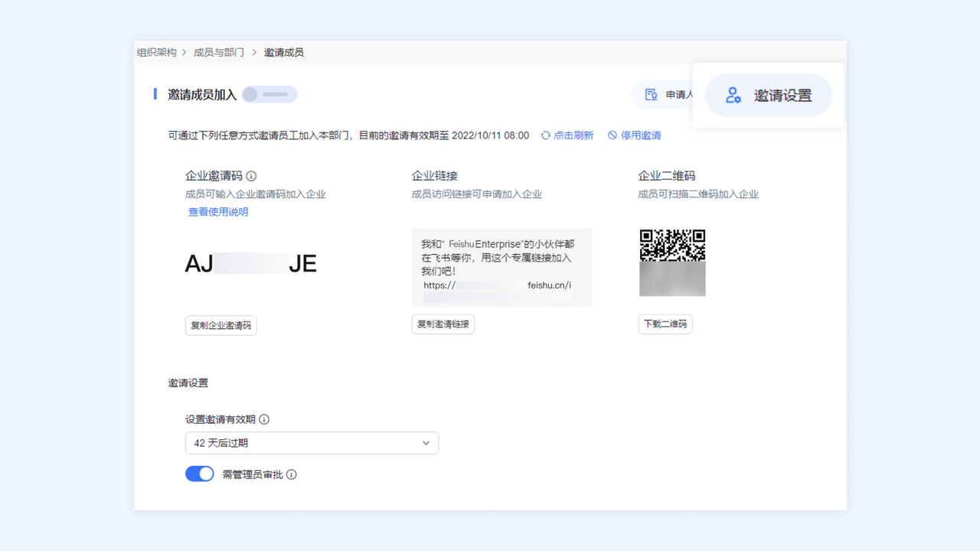Click the disable icon beside 停用邀请

612,135
